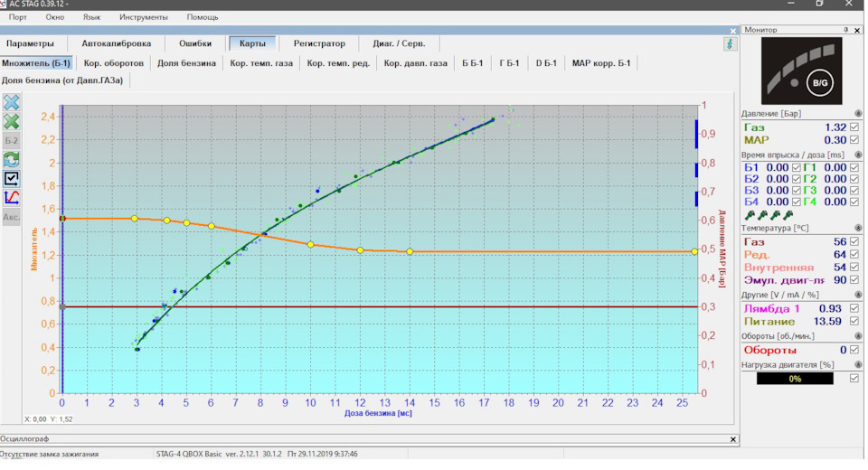868x470 pixels.
Task: Click the second green injector icon
Action: (763, 215)
